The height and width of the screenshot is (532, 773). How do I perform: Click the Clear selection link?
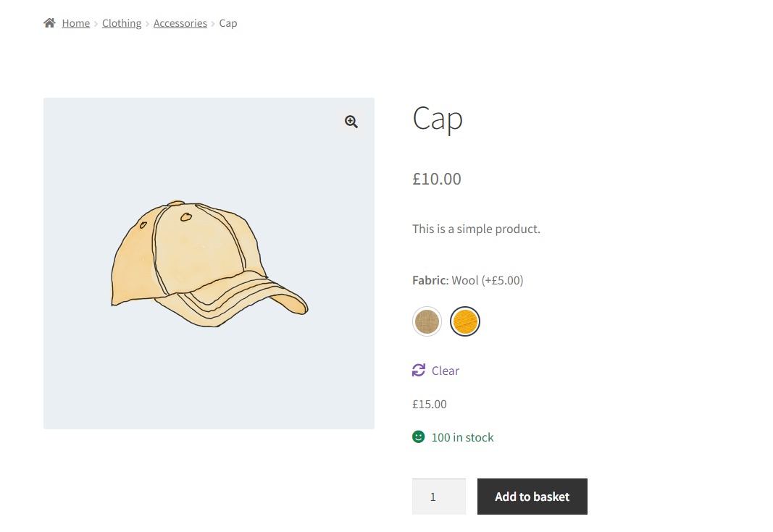coord(446,371)
